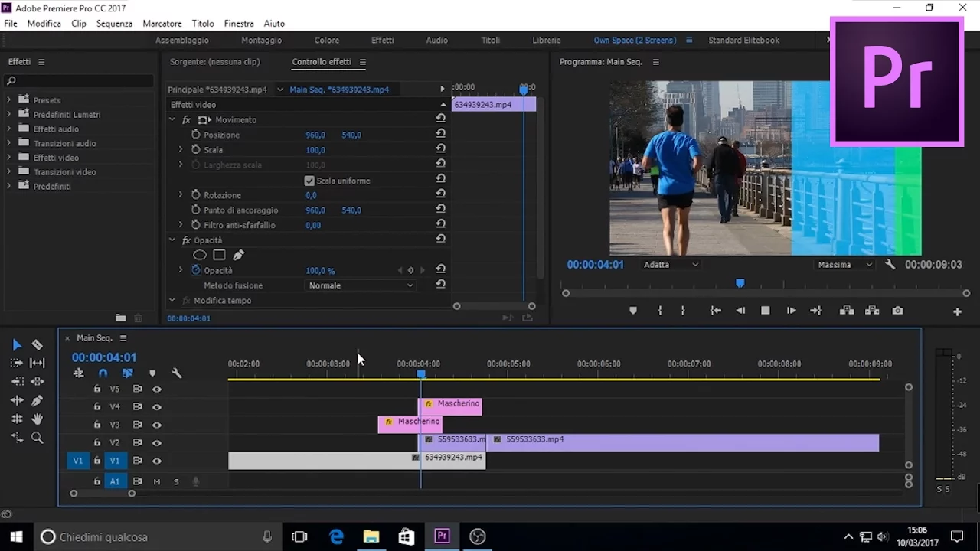Image resolution: width=980 pixels, height=551 pixels.
Task: Open Controllo effetti tab
Action: pos(322,62)
